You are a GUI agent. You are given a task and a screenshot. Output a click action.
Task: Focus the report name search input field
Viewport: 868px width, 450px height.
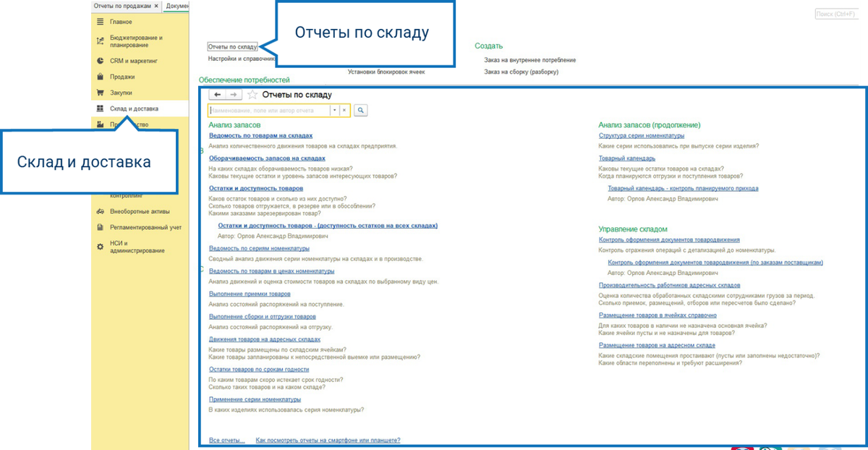coord(269,110)
